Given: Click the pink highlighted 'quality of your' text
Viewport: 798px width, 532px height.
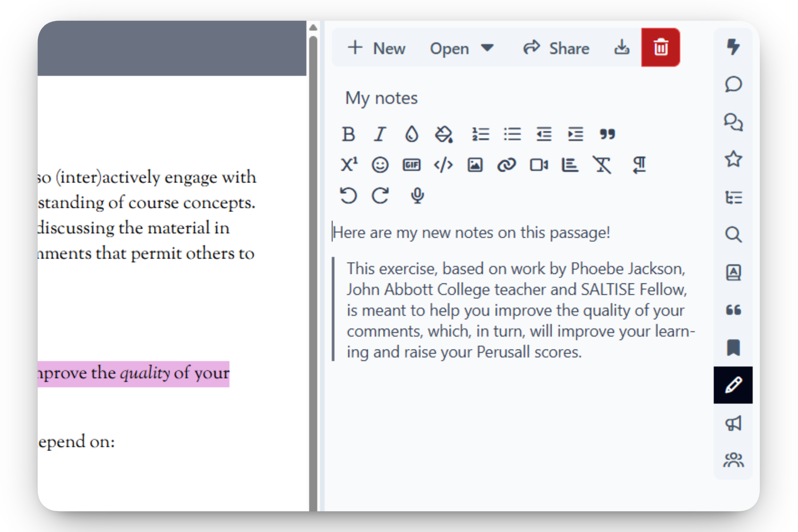Looking at the screenshot, I should point(174,373).
